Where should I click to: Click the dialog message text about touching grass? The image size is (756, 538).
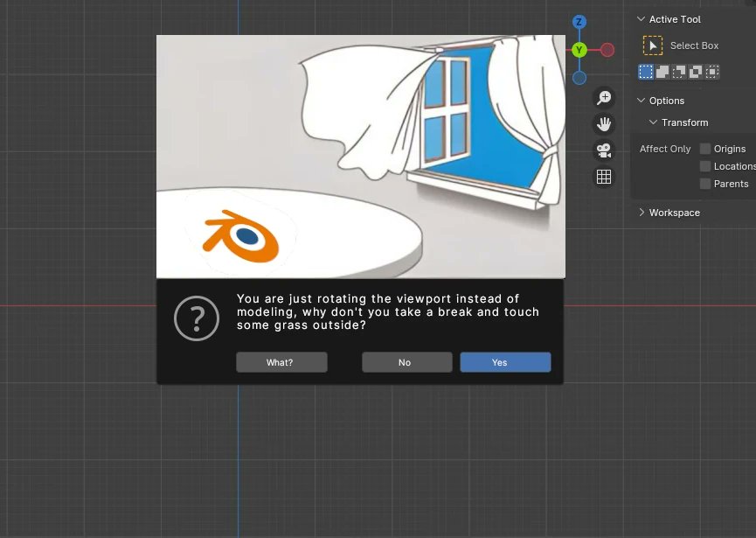coord(388,311)
